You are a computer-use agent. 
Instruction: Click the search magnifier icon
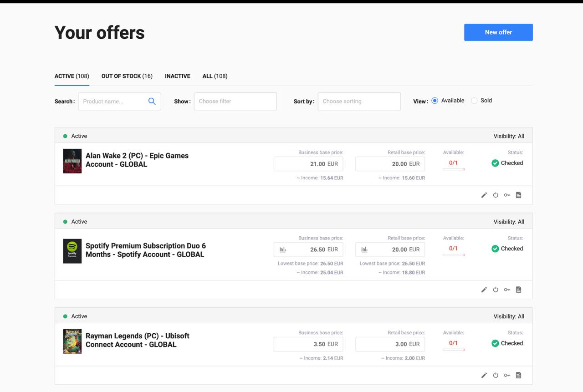click(152, 102)
